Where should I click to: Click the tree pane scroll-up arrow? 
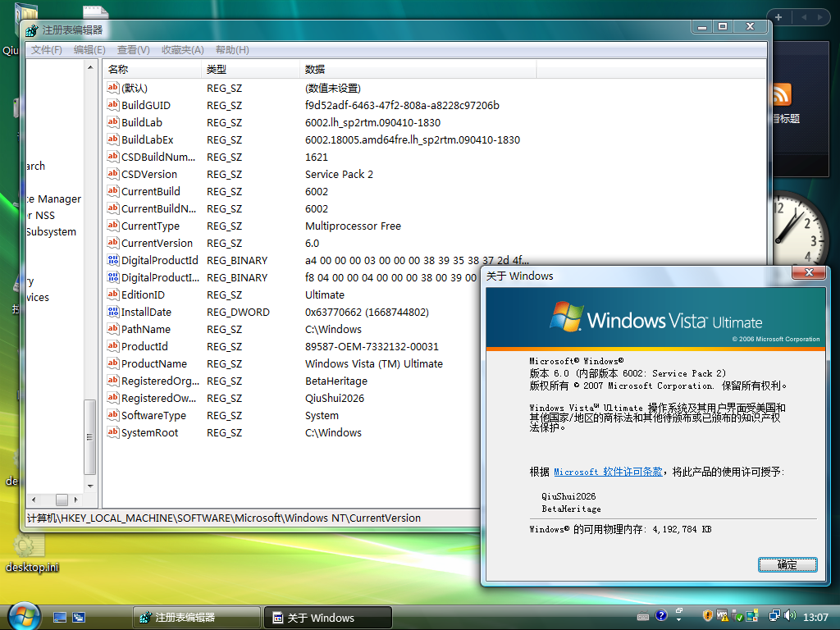click(x=90, y=67)
